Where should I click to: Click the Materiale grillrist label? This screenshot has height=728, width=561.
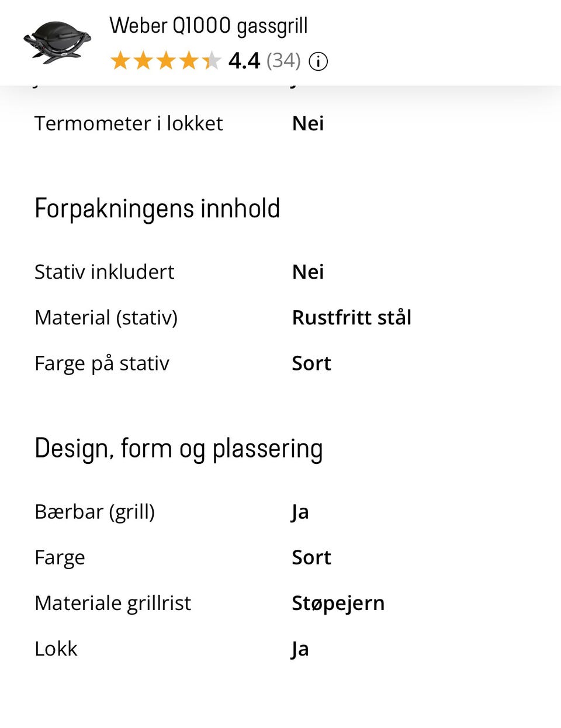point(113,603)
